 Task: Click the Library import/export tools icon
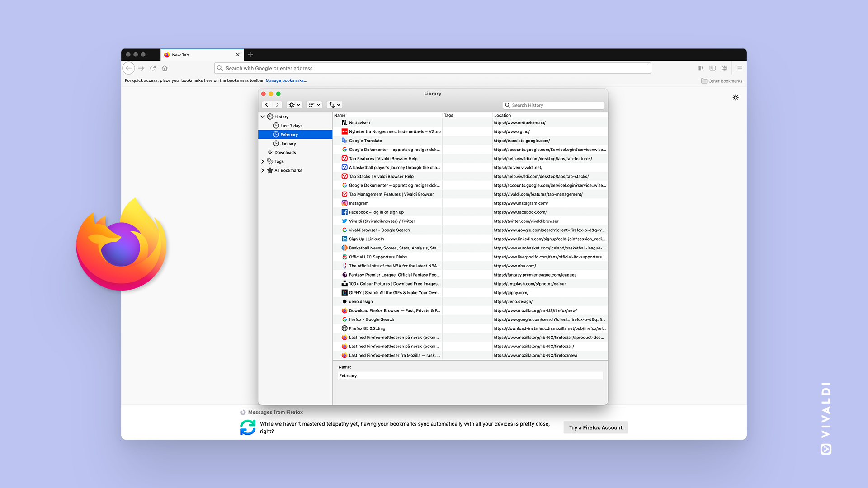pyautogui.click(x=333, y=105)
